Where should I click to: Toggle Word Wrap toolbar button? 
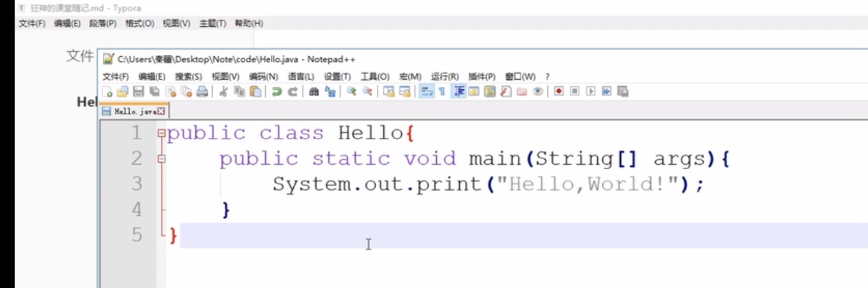click(x=427, y=91)
